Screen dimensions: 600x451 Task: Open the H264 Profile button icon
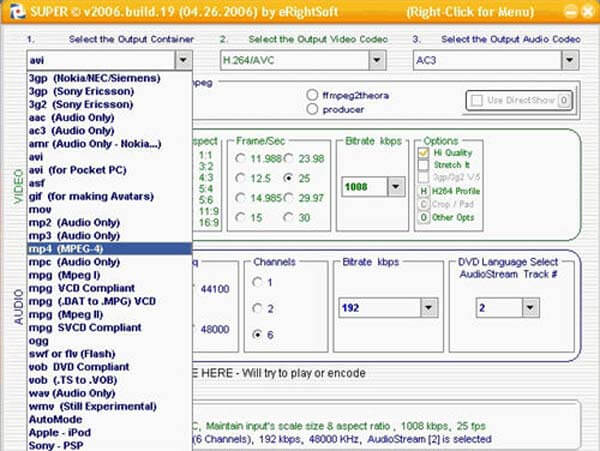(x=423, y=191)
